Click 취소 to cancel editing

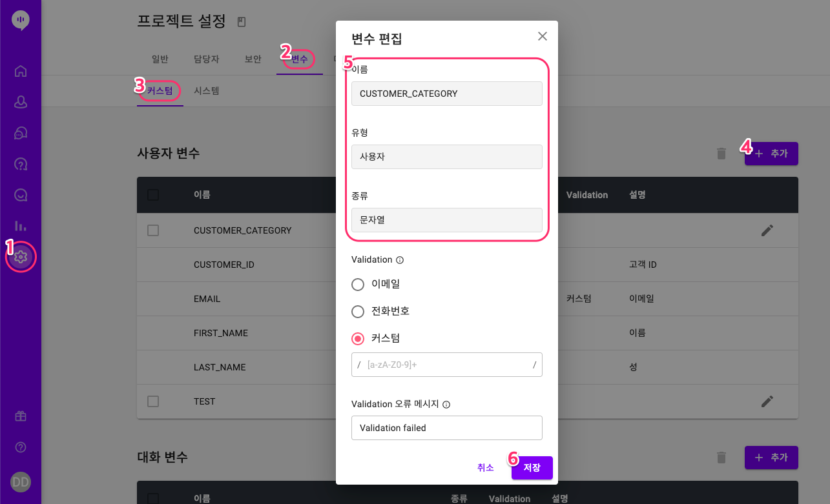486,468
